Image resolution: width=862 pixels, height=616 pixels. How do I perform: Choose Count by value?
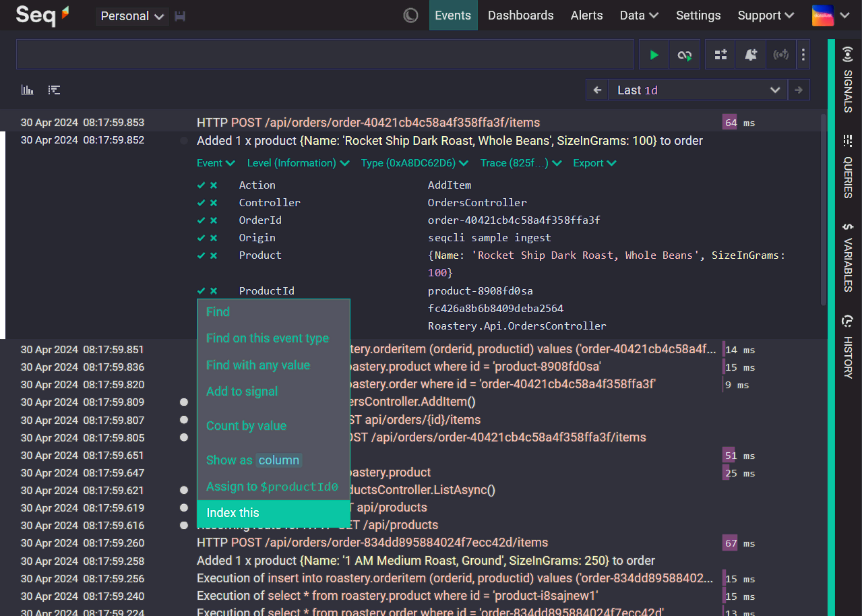[x=274, y=426]
